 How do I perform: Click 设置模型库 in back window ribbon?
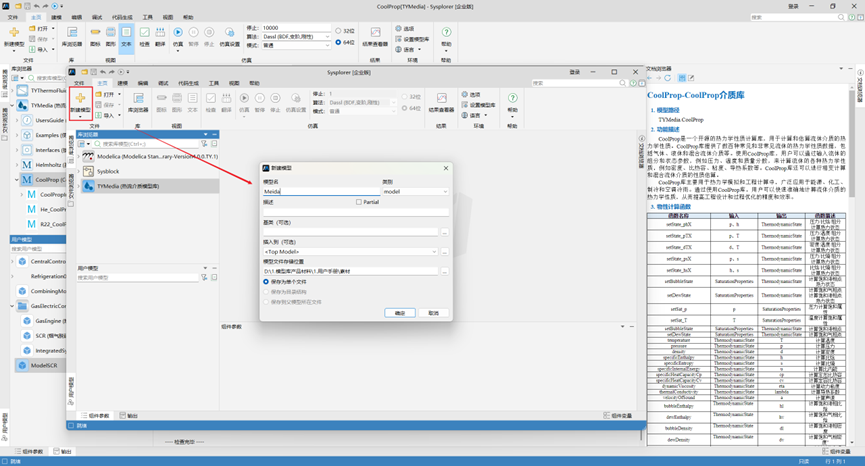pyautogui.click(x=412, y=39)
